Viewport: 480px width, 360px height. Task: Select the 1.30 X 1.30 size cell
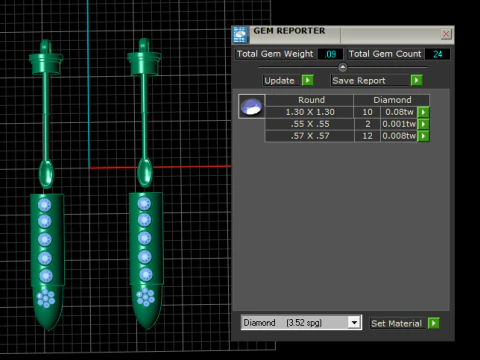coord(310,112)
